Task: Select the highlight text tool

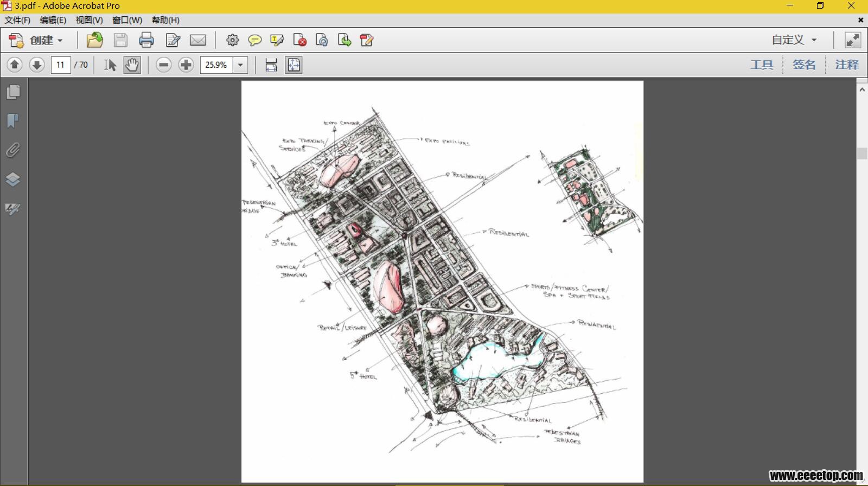Action: (x=277, y=40)
